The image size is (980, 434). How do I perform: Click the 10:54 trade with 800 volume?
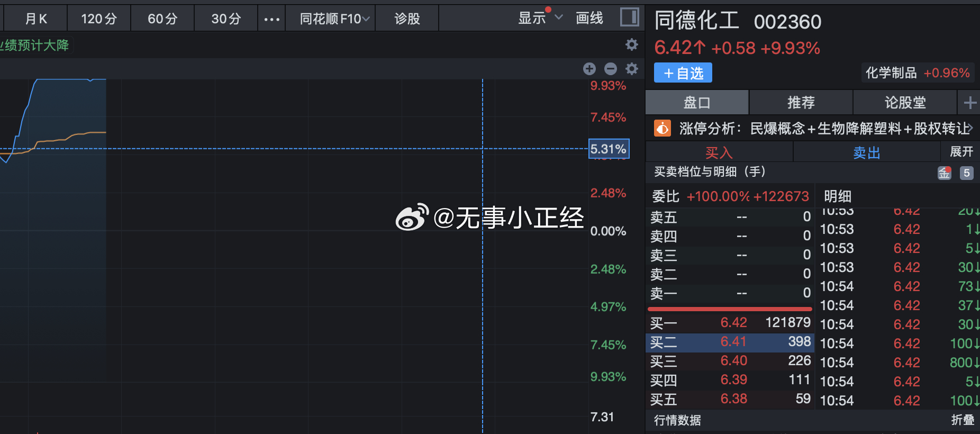tap(899, 363)
